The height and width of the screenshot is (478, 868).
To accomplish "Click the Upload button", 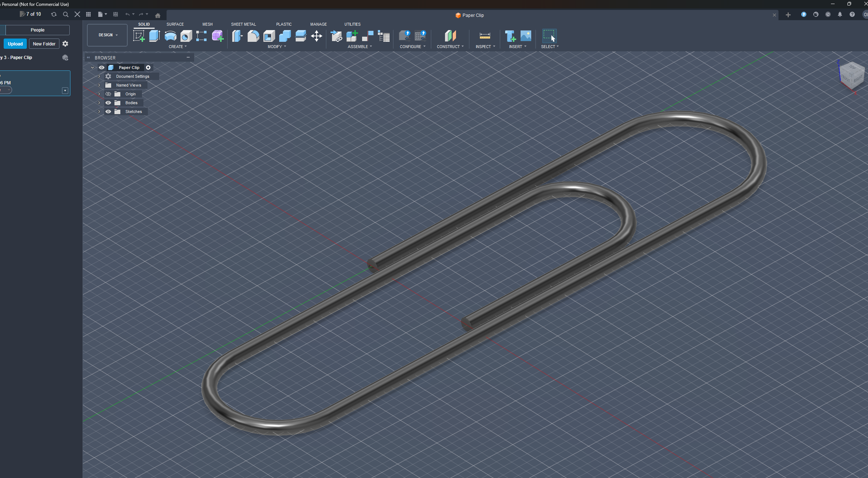I will [15, 43].
